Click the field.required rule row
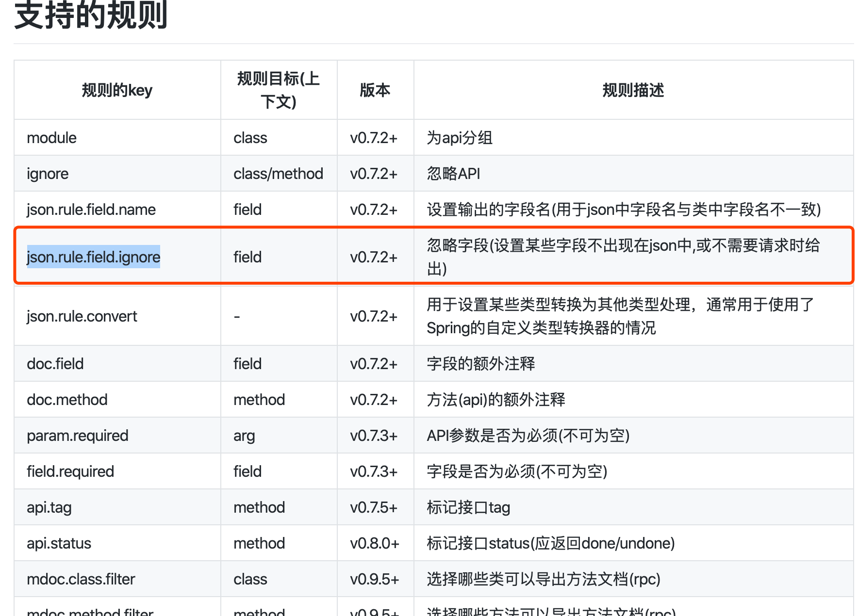858x616 pixels. pos(70,471)
